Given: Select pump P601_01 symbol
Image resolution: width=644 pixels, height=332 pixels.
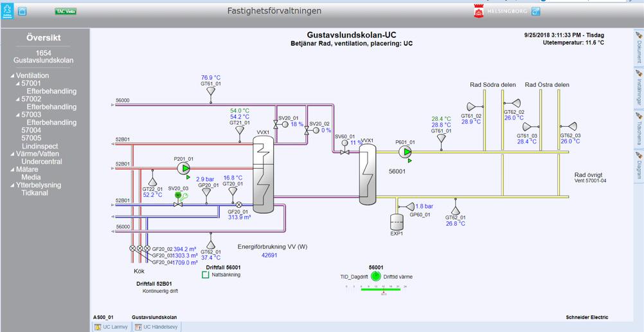Looking at the screenshot, I should [x=405, y=152].
